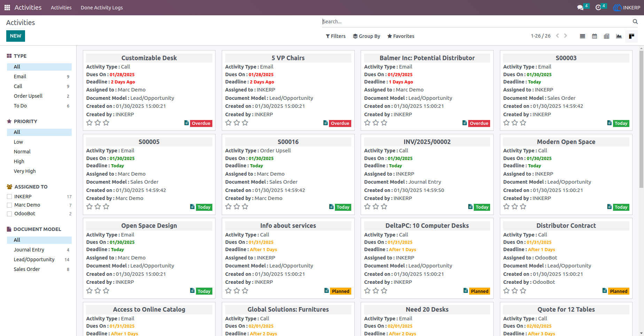This screenshot has width=644, height=336.
Task: Switch to graph view
Action: click(x=619, y=36)
